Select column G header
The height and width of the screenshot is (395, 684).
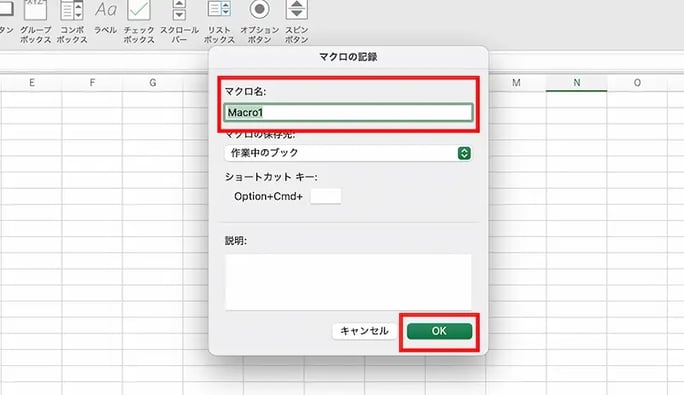click(153, 83)
